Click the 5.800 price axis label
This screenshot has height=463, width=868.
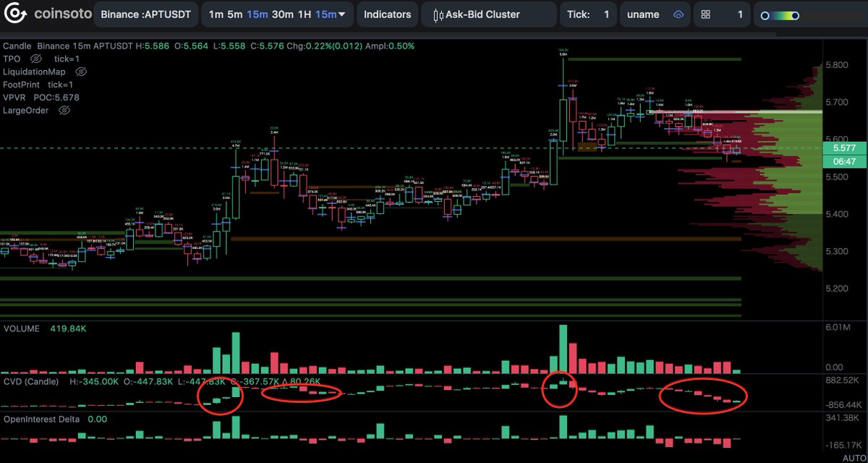tap(837, 65)
